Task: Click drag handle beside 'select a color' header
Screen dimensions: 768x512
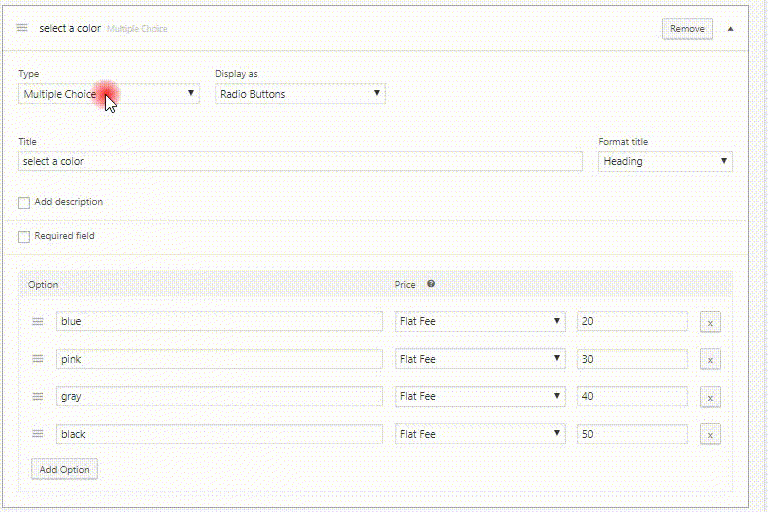Action: click(22, 28)
